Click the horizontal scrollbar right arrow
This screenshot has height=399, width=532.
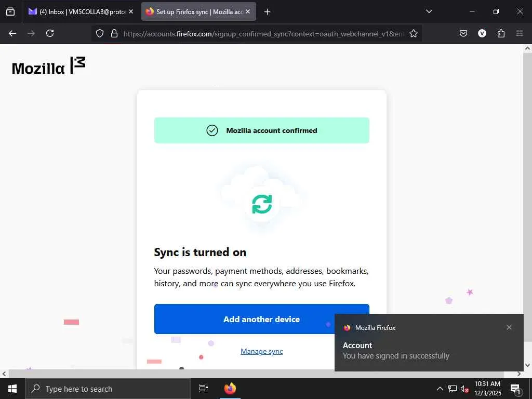(x=519, y=374)
